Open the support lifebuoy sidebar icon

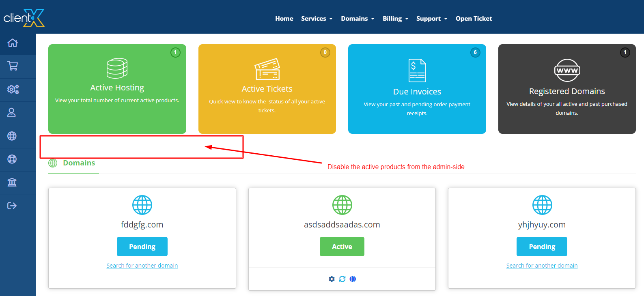(12, 159)
